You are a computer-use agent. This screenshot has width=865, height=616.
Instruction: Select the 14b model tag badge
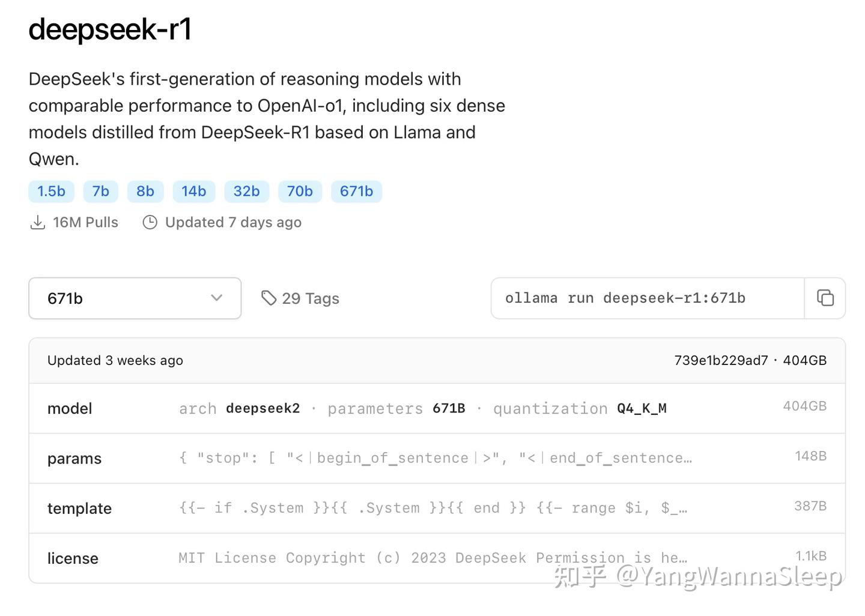[193, 191]
